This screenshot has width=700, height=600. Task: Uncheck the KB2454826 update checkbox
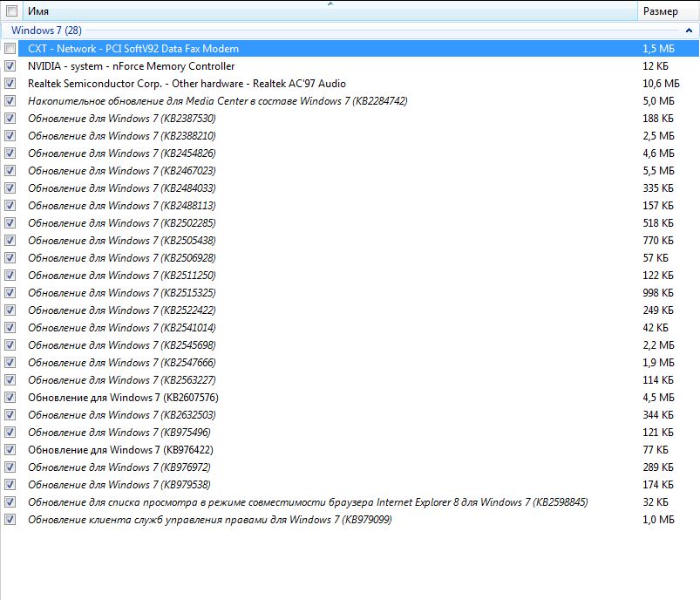point(10,153)
